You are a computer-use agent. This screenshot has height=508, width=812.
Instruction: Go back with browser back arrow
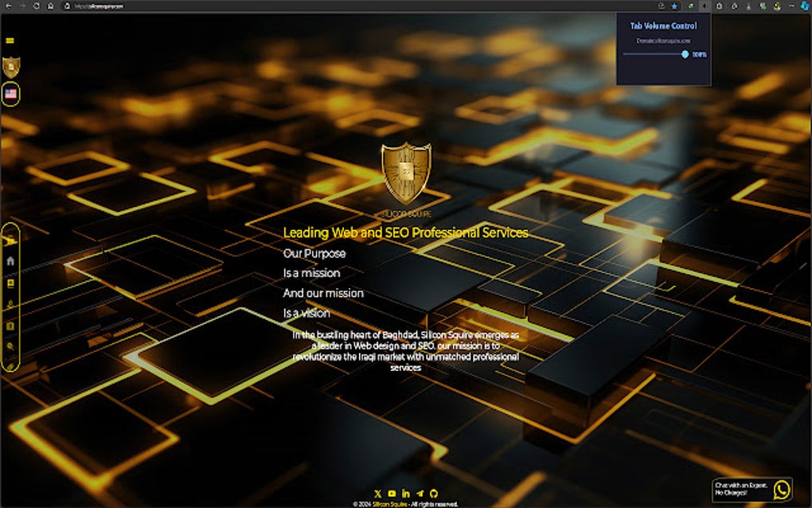[8, 6]
